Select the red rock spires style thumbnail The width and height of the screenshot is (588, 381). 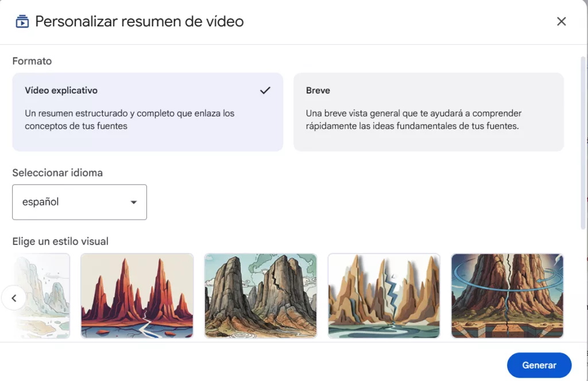click(x=137, y=296)
